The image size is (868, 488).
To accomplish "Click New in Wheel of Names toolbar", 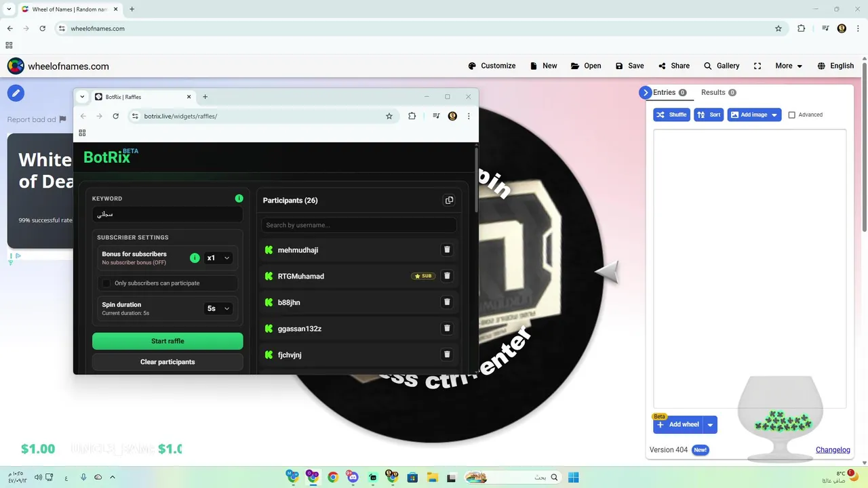I will pos(543,66).
